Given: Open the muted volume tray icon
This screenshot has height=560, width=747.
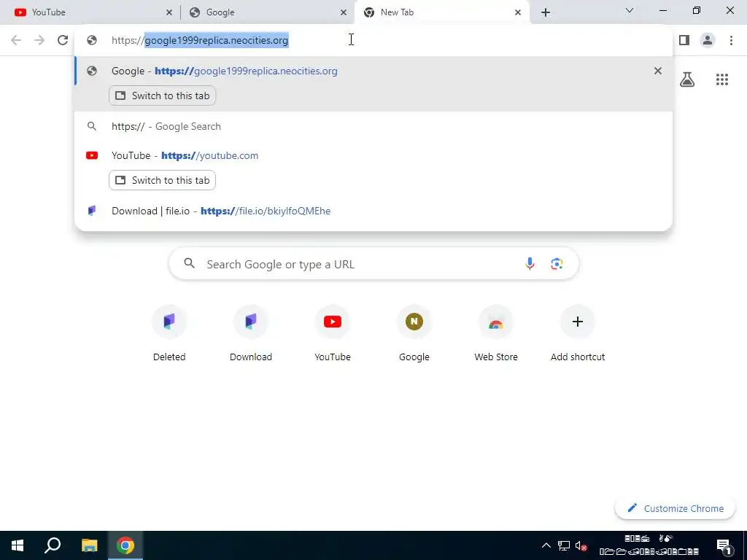Looking at the screenshot, I should (581, 545).
